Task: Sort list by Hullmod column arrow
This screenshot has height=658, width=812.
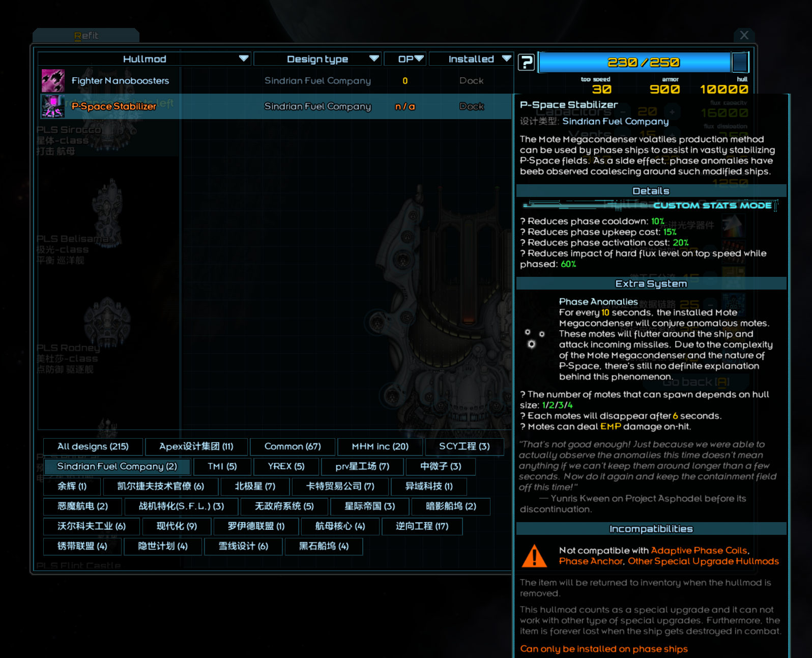Action: point(244,59)
